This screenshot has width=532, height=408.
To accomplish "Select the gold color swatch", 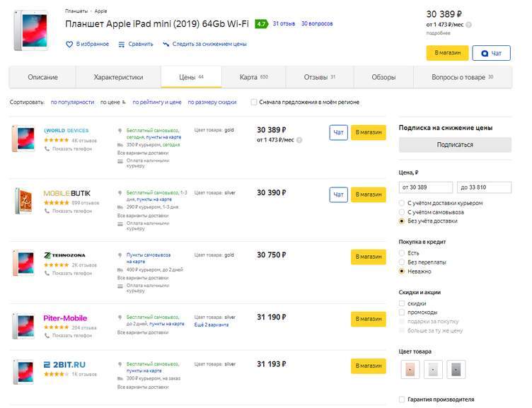I will [x=410, y=368].
